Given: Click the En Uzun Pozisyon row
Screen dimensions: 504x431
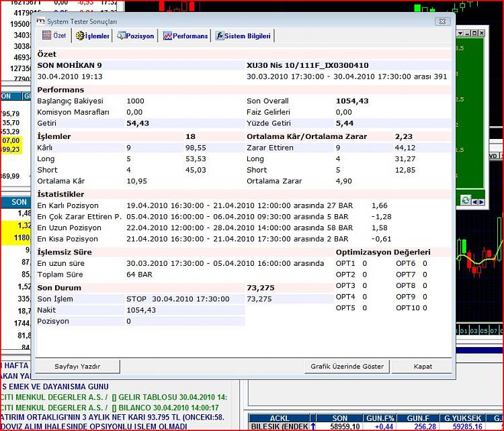Looking at the screenshot, I should pos(212,228).
